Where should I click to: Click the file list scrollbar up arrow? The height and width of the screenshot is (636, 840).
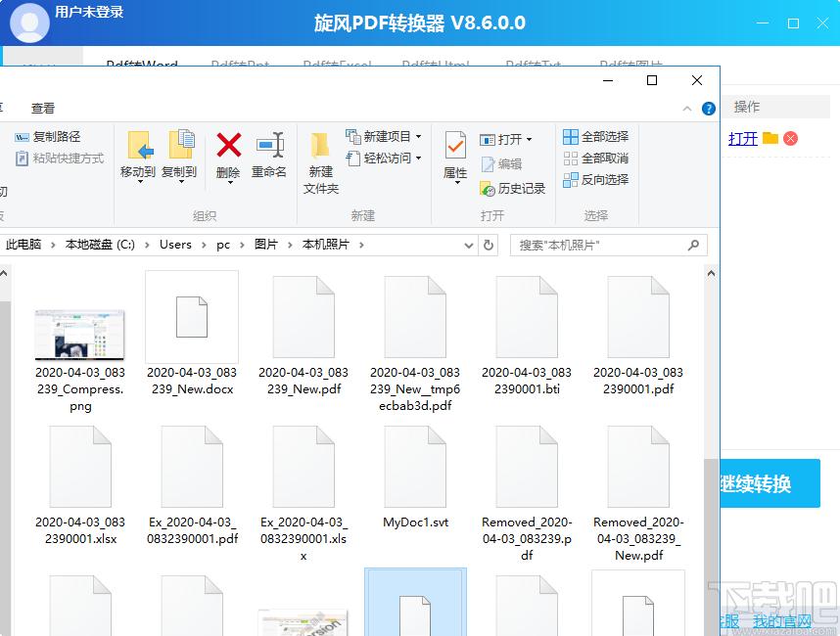pyautogui.click(x=711, y=274)
